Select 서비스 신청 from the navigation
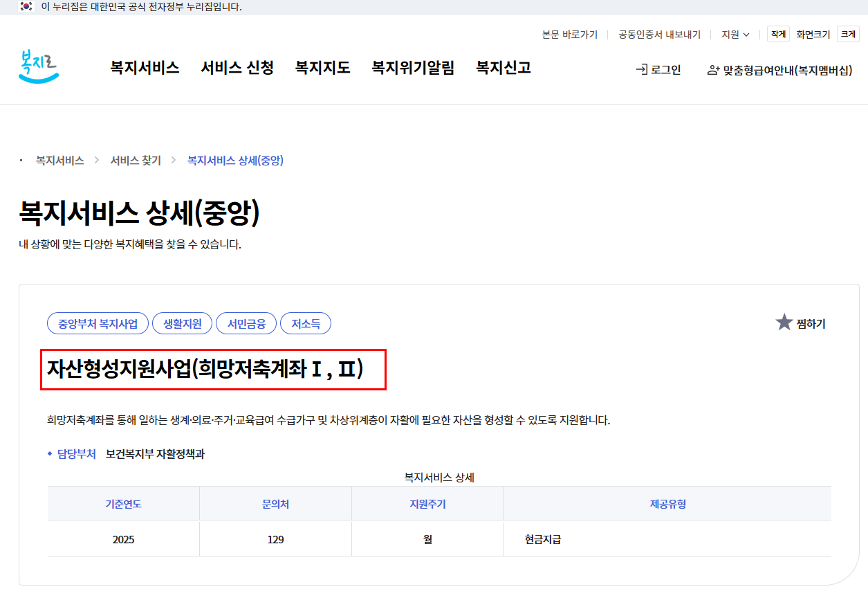The image size is (868, 598). 237,67
